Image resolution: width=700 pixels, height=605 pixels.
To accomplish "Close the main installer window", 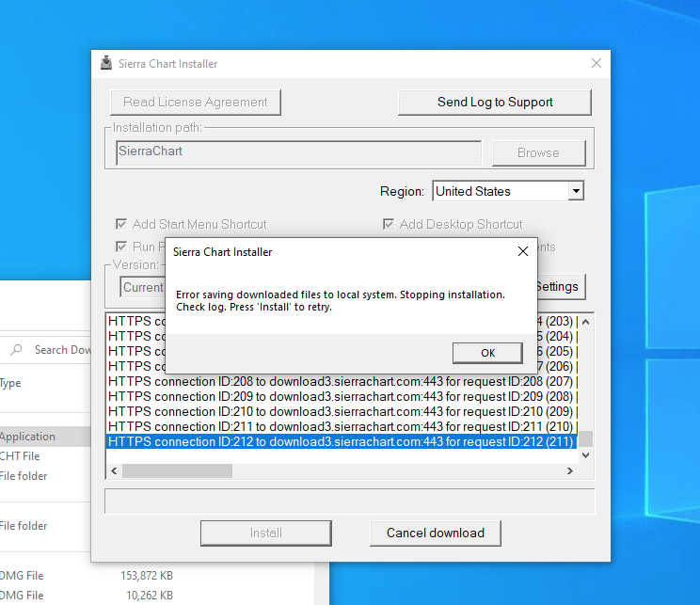I will [x=597, y=63].
